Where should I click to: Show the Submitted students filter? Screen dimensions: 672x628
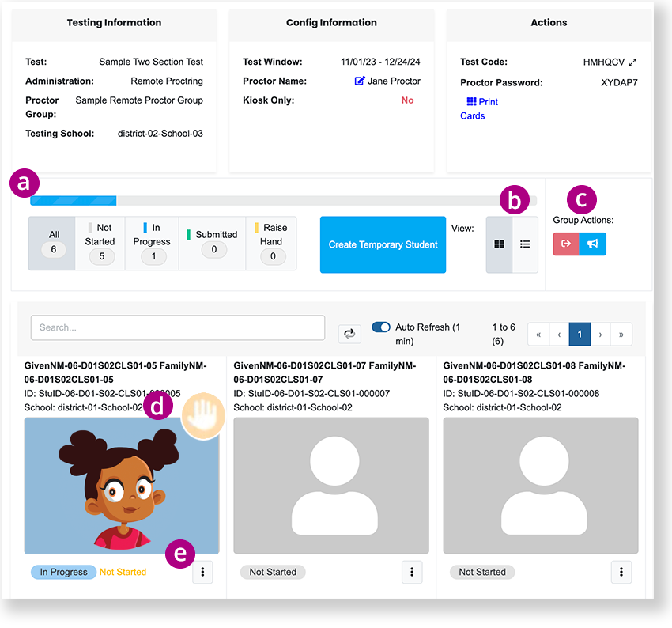click(x=212, y=244)
